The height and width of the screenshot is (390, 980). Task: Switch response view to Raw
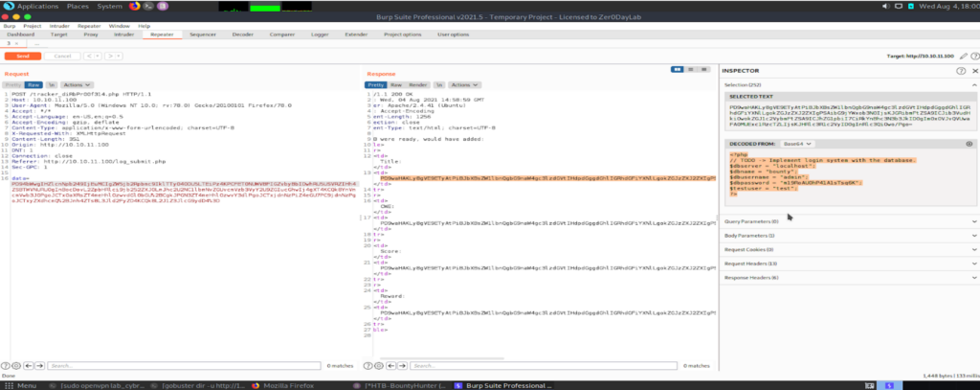pos(395,84)
